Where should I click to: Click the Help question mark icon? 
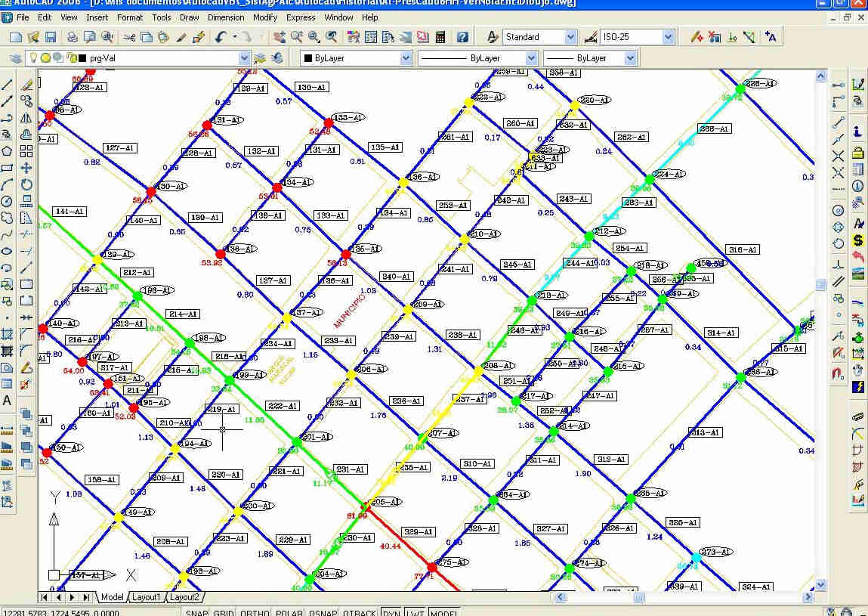click(462, 37)
